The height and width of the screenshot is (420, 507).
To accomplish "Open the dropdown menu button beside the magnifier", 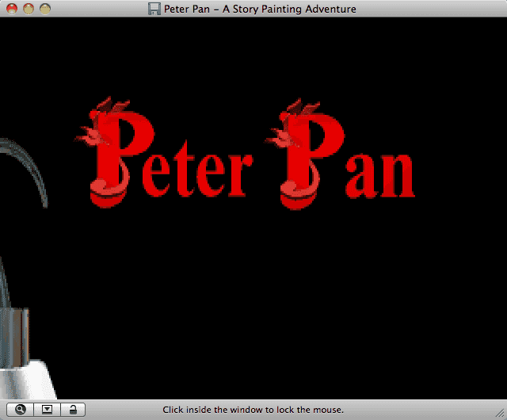I will 47,410.
